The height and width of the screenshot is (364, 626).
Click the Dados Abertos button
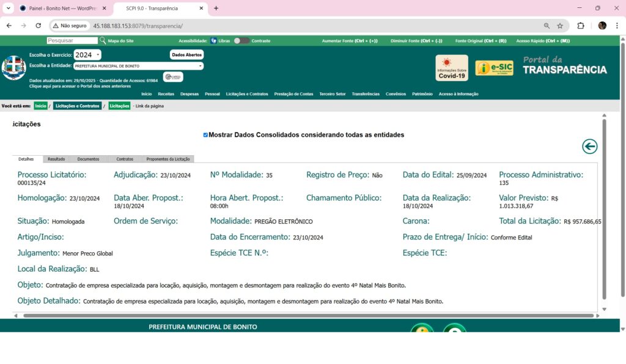point(186,55)
